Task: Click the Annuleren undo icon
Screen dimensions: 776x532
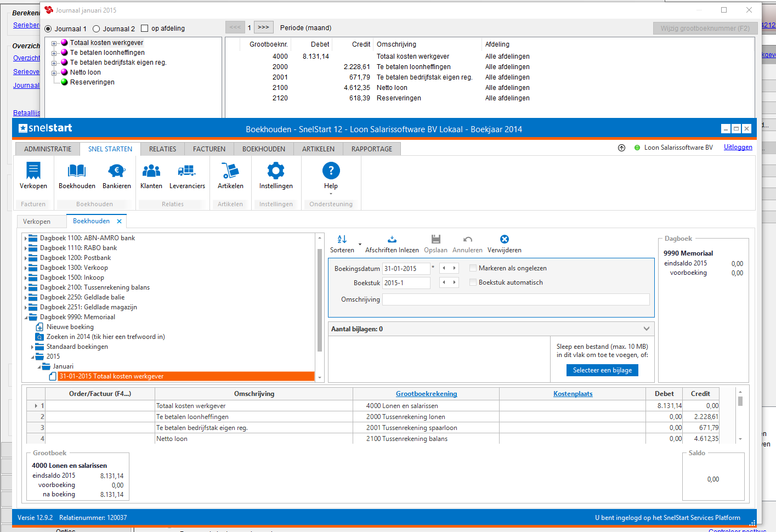Action: pyautogui.click(x=467, y=239)
